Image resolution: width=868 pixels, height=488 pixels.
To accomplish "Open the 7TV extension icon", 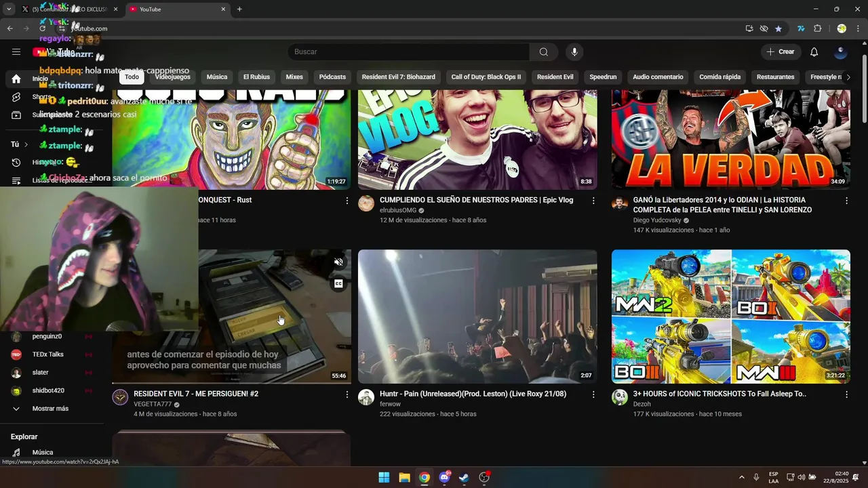I will click(801, 28).
